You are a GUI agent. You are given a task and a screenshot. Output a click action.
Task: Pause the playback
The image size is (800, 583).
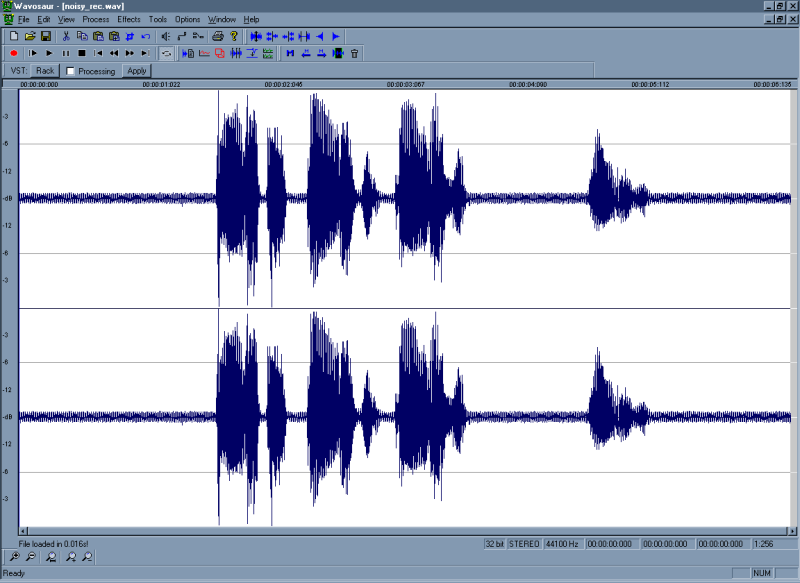[x=65, y=52]
